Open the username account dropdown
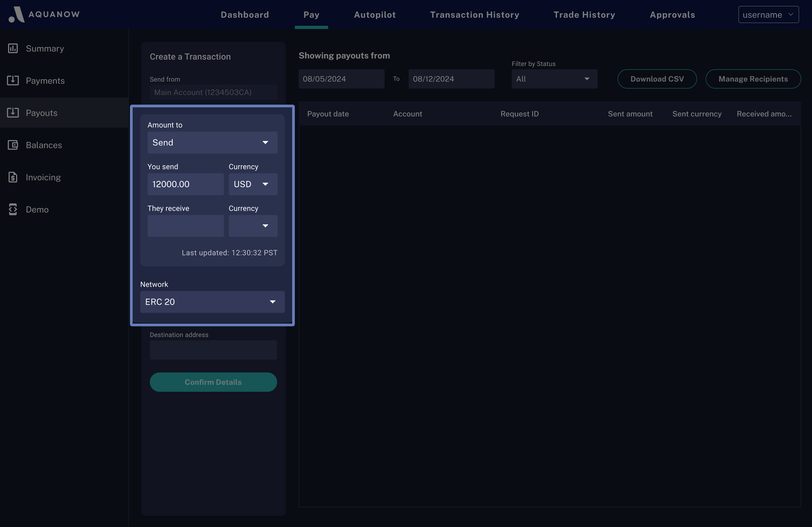Viewport: 812px width, 527px height. [x=768, y=15]
